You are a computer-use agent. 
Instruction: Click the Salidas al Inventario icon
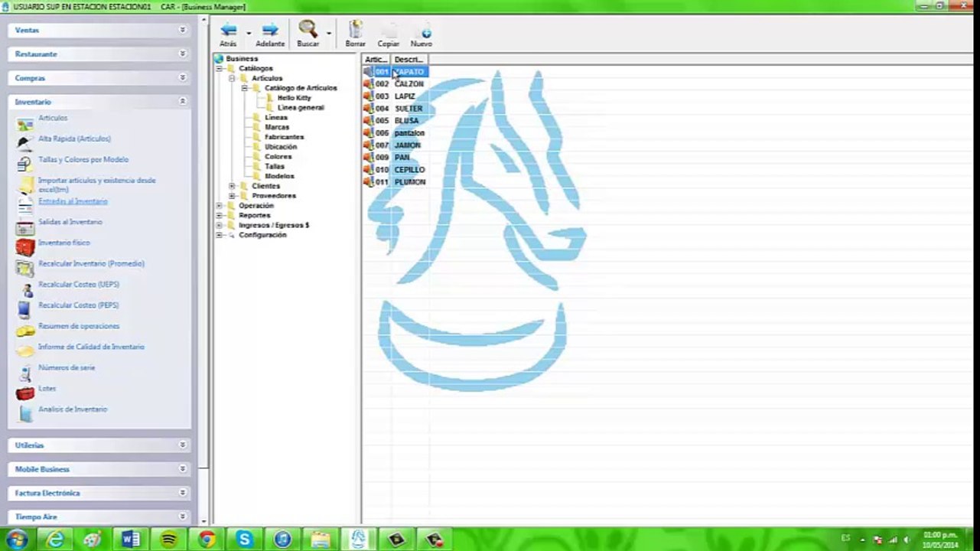pyautogui.click(x=24, y=227)
